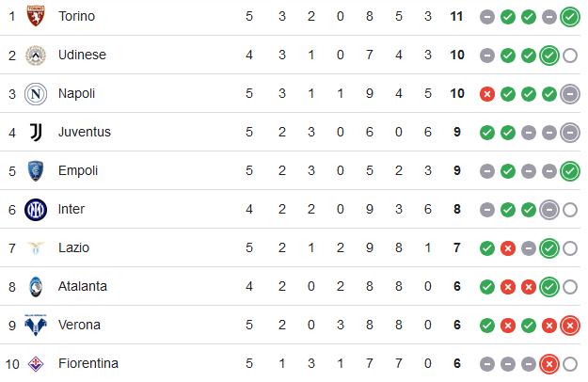Click the Inter club badge
588x382 pixels.
(36, 210)
